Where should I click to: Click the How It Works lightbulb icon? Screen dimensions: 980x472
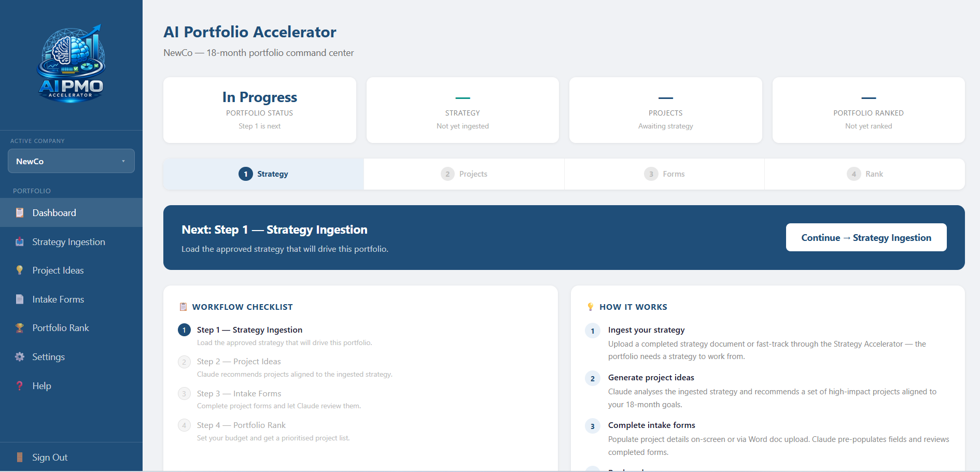pos(591,306)
